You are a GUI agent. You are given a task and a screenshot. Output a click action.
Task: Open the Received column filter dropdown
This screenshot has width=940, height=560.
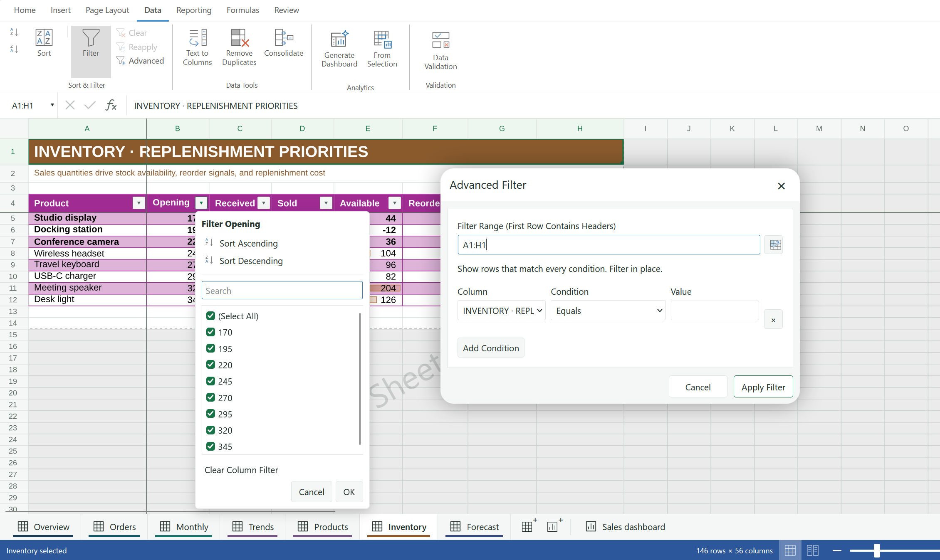click(x=264, y=203)
